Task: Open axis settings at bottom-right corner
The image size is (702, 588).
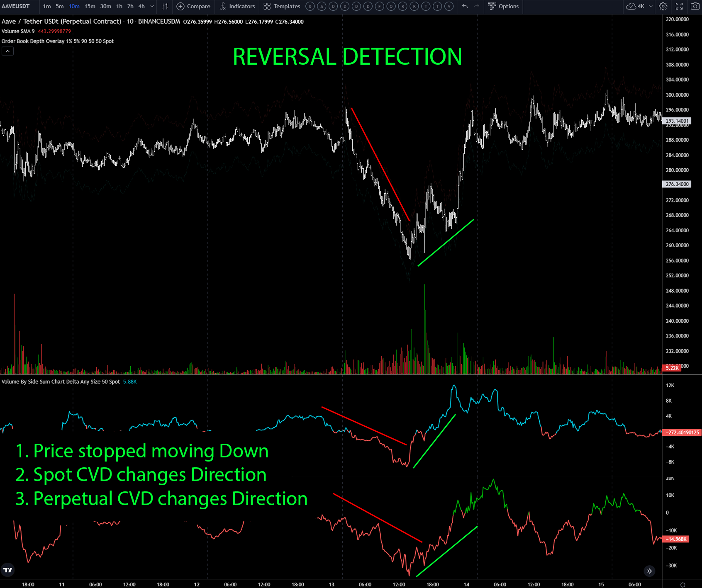Action: 682,584
